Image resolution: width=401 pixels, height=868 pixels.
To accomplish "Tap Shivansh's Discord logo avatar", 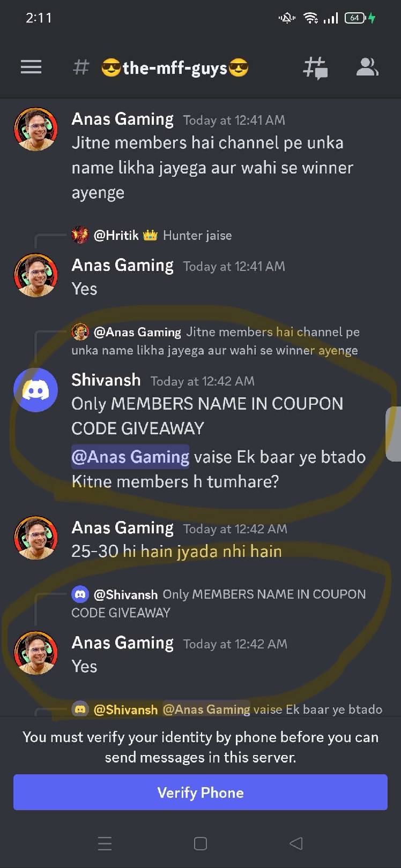I will (35, 390).
